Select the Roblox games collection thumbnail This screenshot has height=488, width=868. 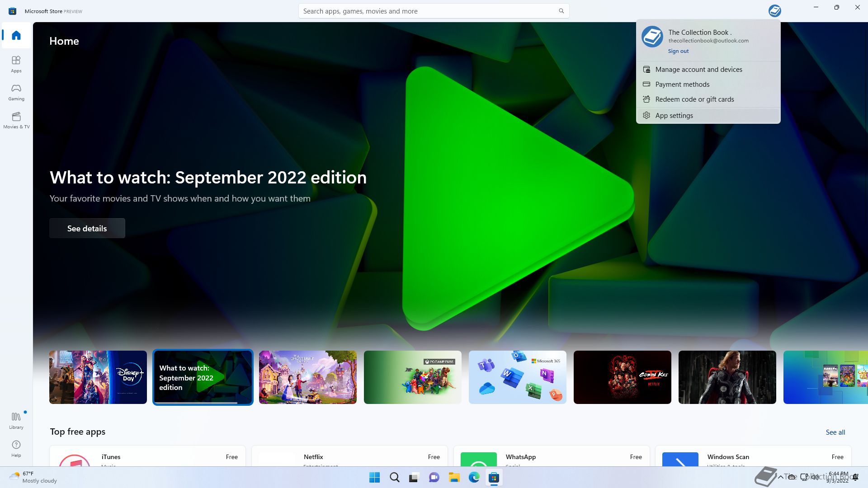coord(826,377)
